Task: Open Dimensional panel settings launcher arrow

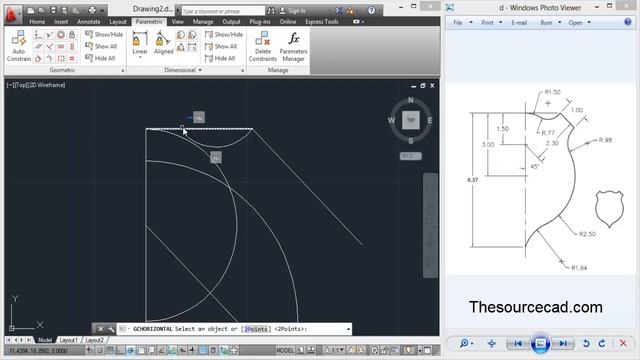Action: [242, 71]
